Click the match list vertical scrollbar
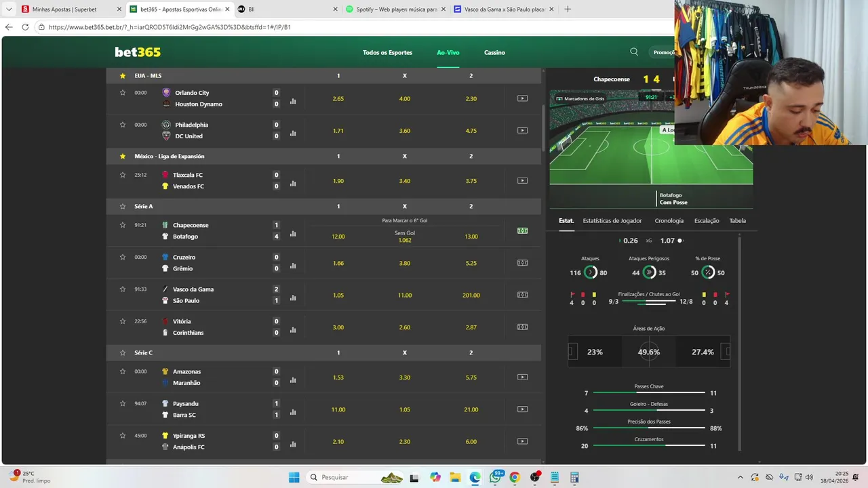868x488 pixels. tap(543, 129)
